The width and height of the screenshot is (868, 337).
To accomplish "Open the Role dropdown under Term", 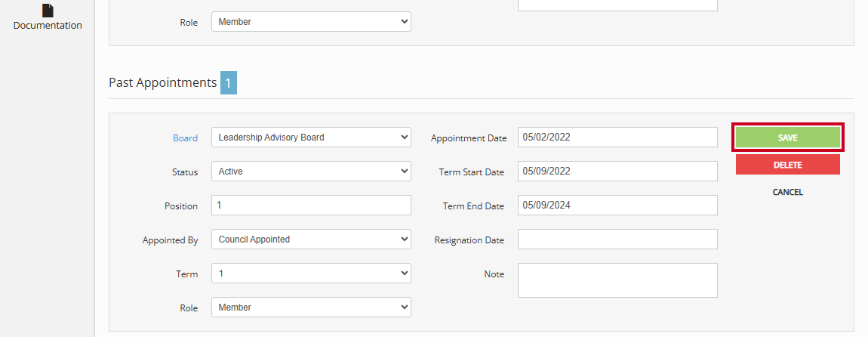I will coord(311,307).
